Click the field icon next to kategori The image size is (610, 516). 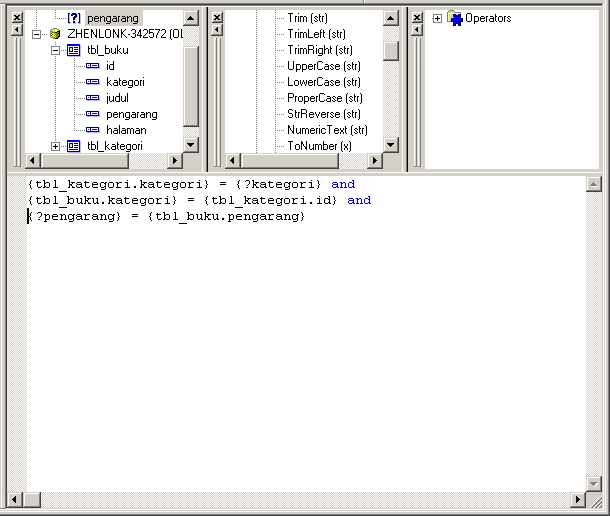[x=93, y=82]
